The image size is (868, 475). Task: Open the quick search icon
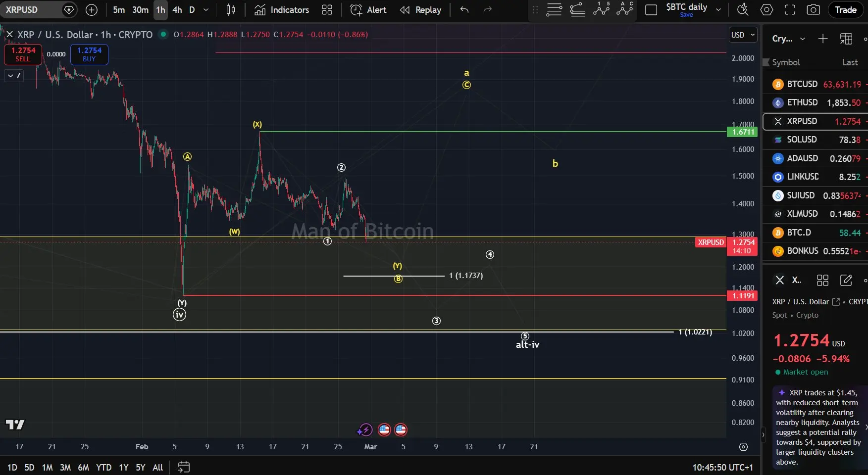tap(743, 9)
